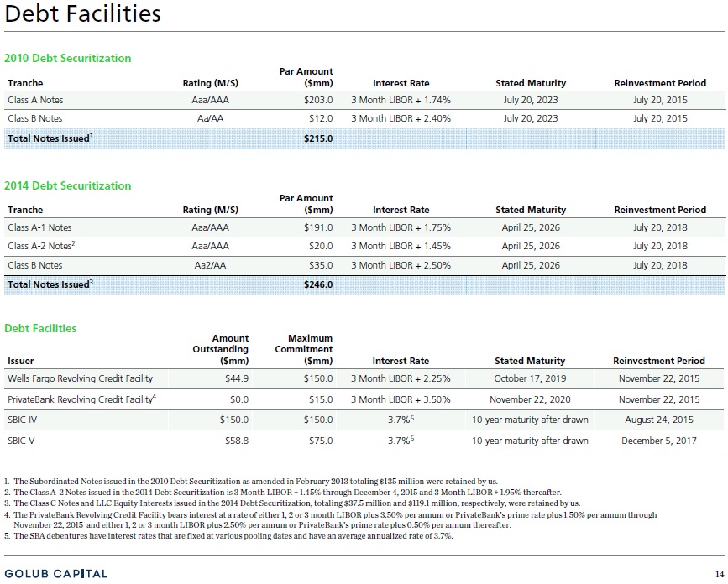Click the $215.0 total par amount
Viewport: 728px width, 584px height.
pyautogui.click(x=318, y=138)
